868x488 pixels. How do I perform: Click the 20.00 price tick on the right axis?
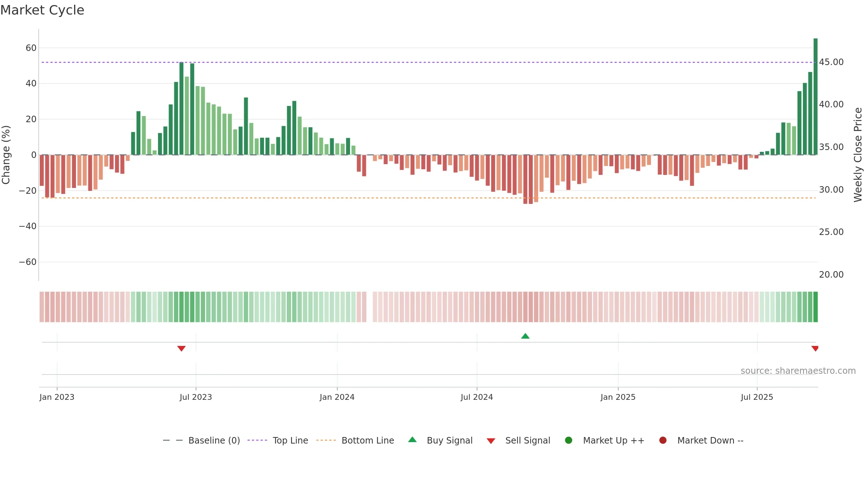pos(831,275)
